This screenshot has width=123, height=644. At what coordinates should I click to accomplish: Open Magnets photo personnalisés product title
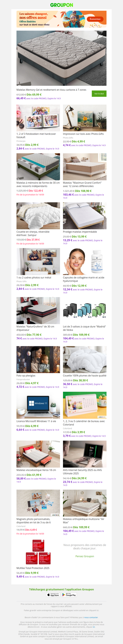[x=34, y=521]
